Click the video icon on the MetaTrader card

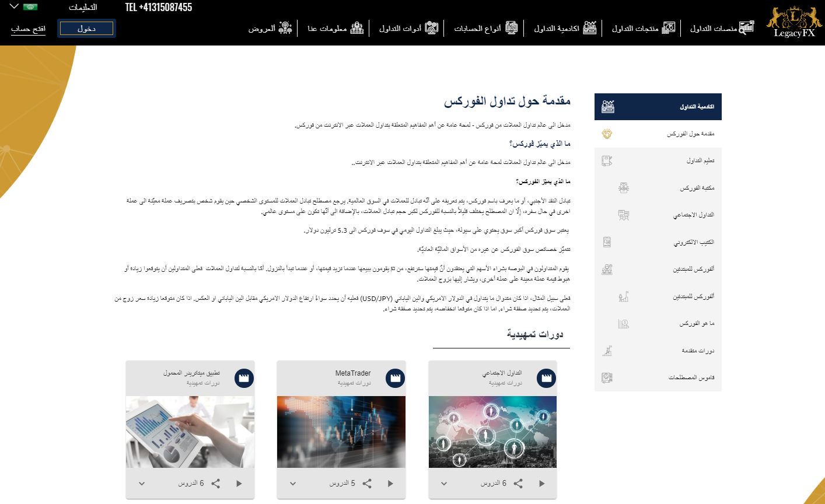click(396, 378)
